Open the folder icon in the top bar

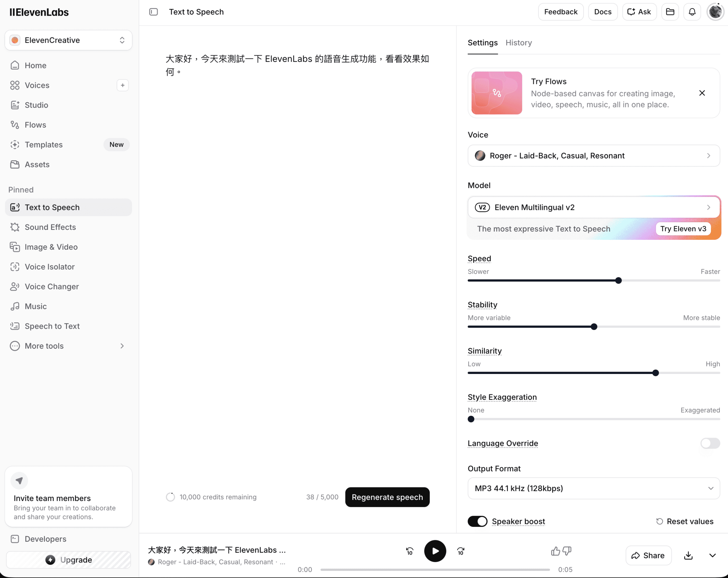tap(670, 12)
